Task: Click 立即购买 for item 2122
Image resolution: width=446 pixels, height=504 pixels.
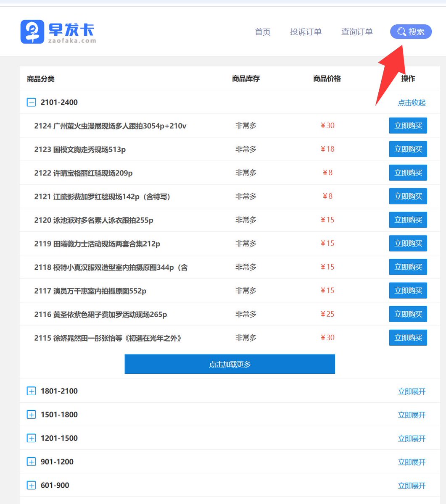Action: [x=408, y=173]
